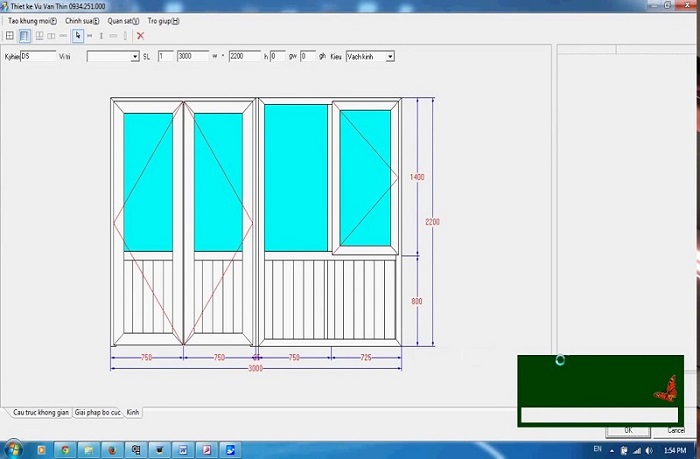Viewport: 700px width, 459px height.
Task: Switch to the Kinh tab
Action: (x=133, y=412)
